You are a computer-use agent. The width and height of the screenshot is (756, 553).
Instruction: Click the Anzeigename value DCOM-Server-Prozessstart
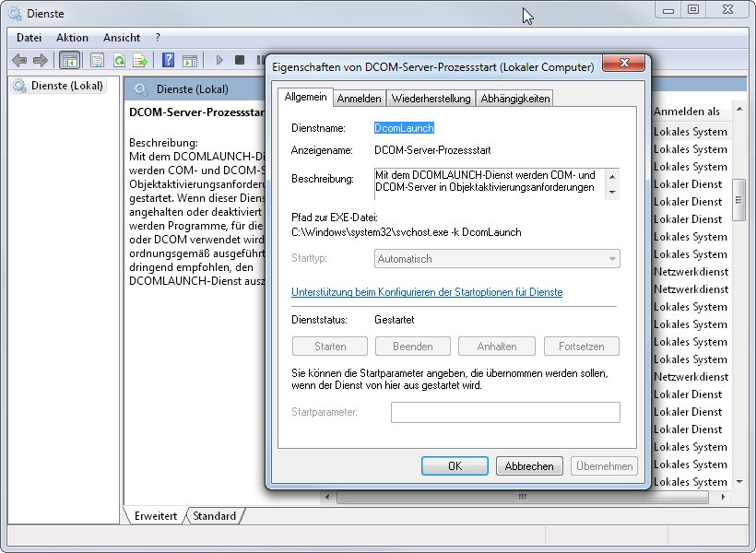[x=432, y=150]
